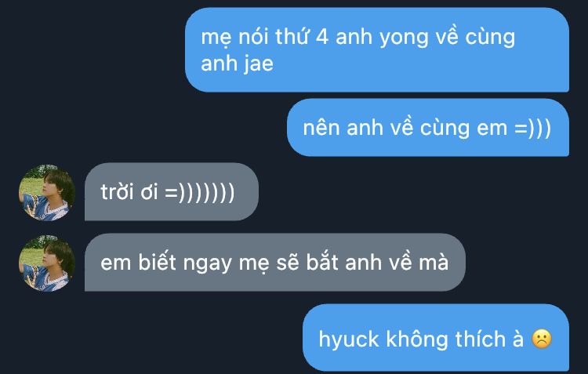Click the '=)))' emoticon after 'cùng em'
The width and height of the screenshot is (588, 374).
[x=532, y=128]
